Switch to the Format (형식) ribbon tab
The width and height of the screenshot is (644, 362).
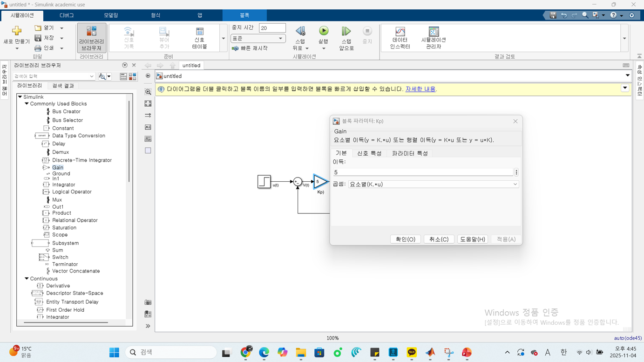point(156,15)
